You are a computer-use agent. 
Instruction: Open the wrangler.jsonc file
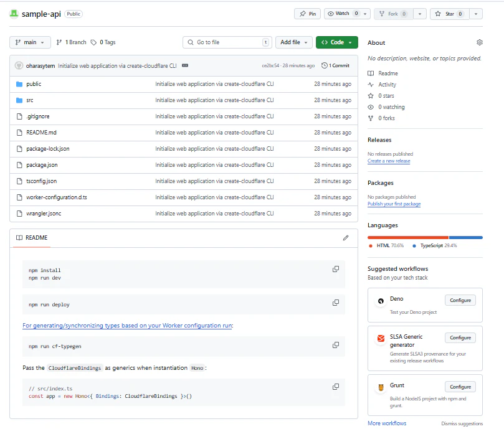pos(44,214)
